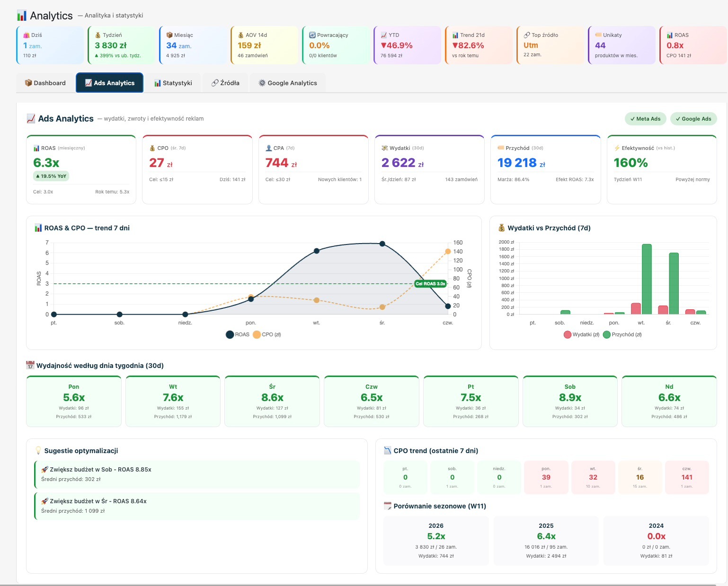Click the rocket icon in Sob suggestion
Image resolution: width=728 pixels, height=586 pixels.
point(44,470)
